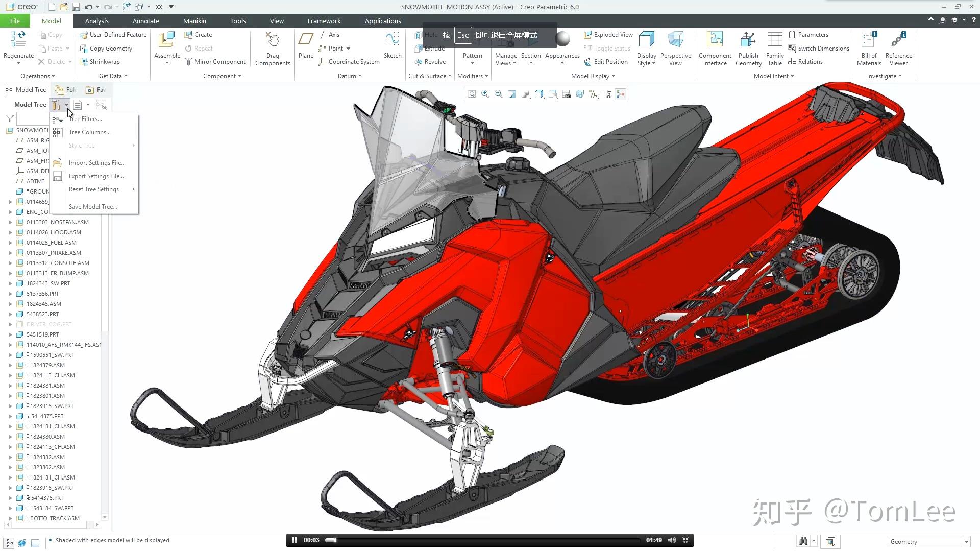Toggle the Exploded View option
980x551 pixels.
click(x=608, y=35)
